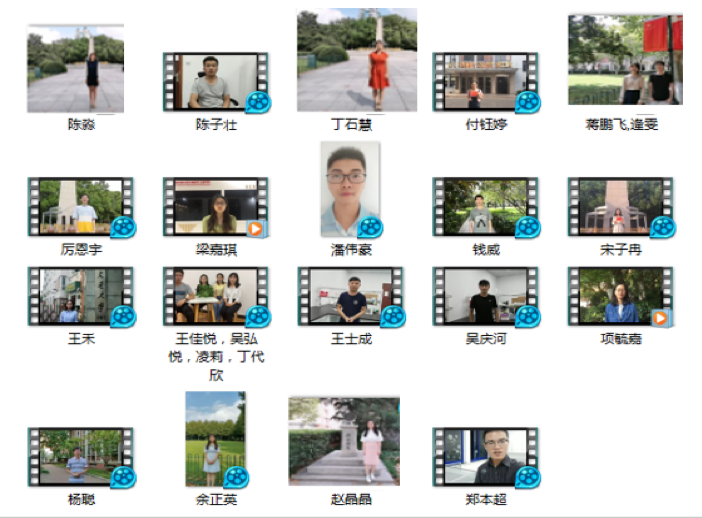Click the film reel badge on 付钰婷 video
Screen dimensions: 702x518
(x=528, y=102)
